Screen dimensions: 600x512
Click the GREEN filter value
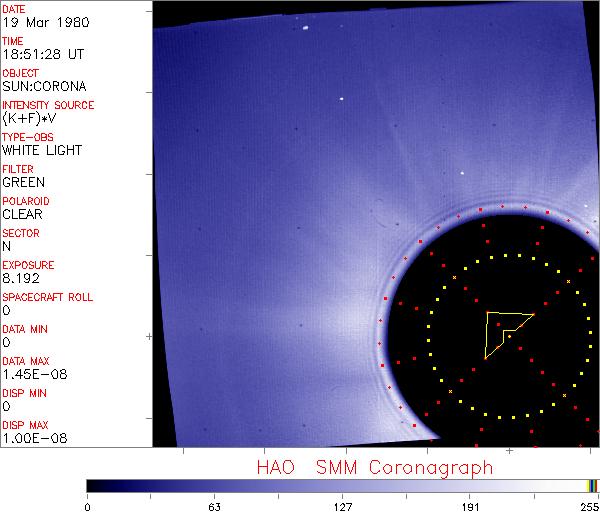23,183
